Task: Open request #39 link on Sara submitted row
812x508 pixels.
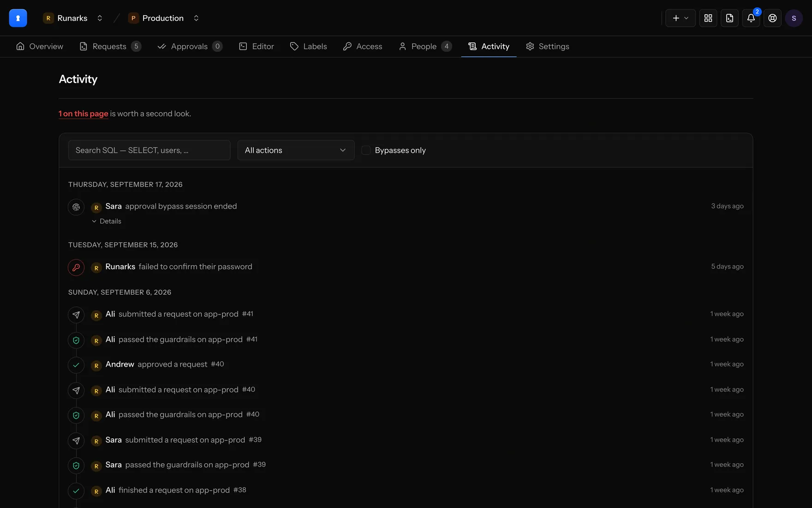Action: click(x=255, y=440)
